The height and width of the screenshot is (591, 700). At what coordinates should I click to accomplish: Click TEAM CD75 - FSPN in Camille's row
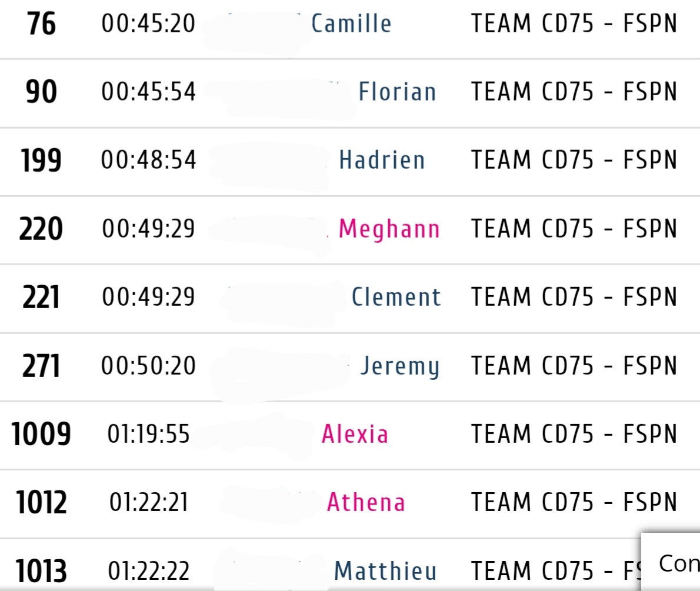(574, 24)
